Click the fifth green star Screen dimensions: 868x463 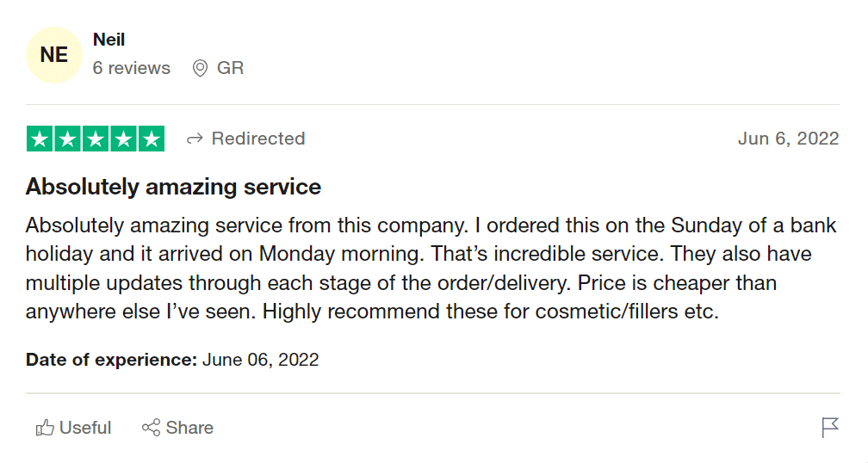point(151,139)
